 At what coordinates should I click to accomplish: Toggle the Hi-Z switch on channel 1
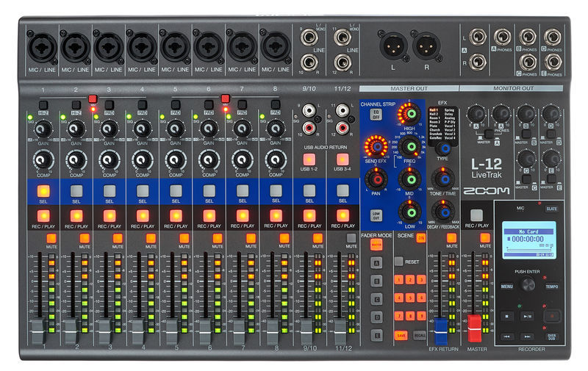[43, 104]
